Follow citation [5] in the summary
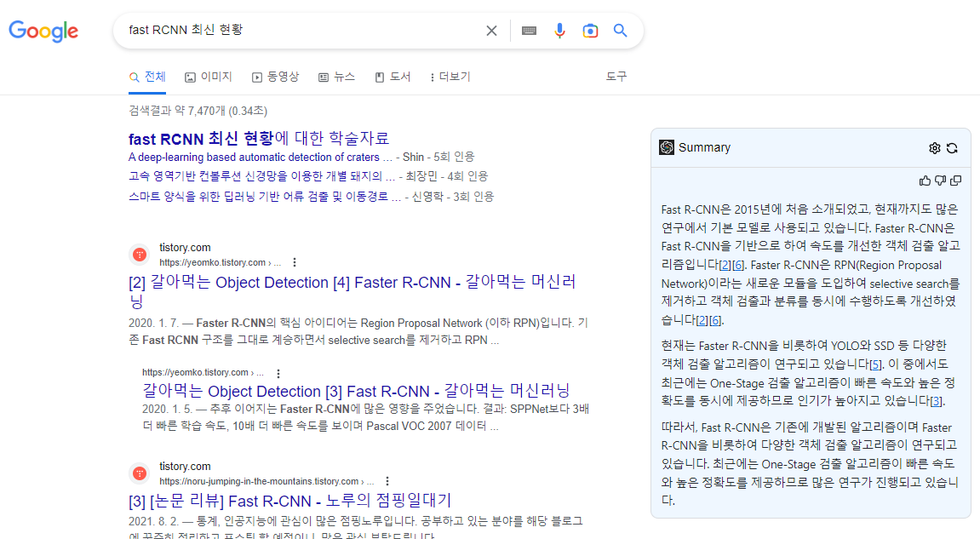Image resolution: width=980 pixels, height=539 pixels. click(876, 364)
